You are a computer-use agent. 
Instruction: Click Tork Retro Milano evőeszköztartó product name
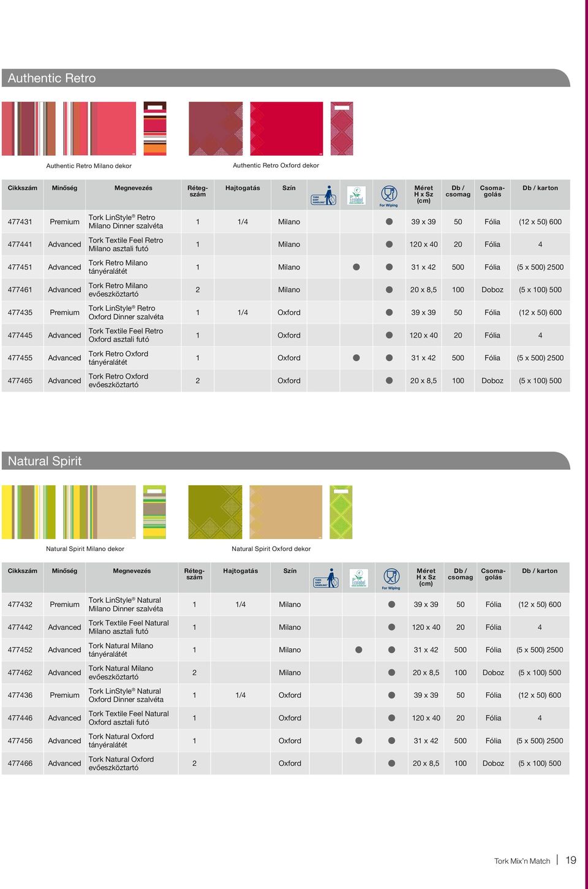(118, 290)
